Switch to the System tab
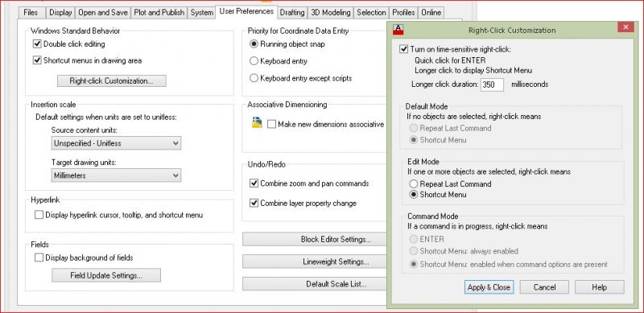 click(x=202, y=12)
